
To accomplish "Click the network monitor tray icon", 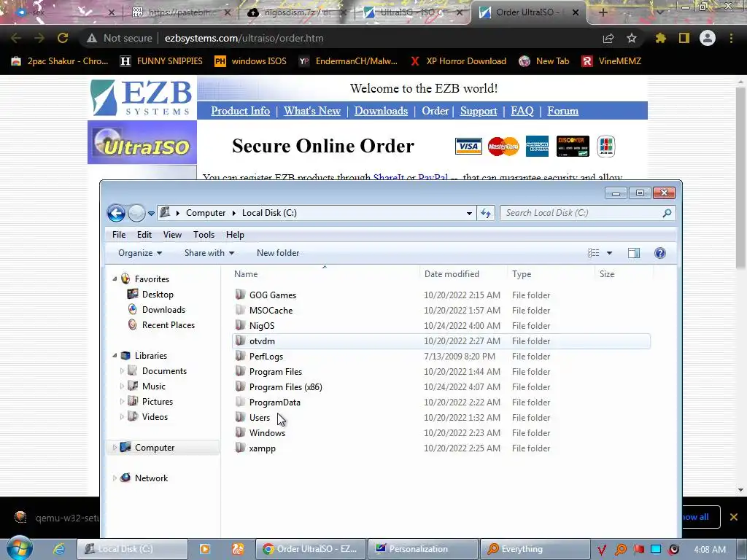I will click(656, 550).
